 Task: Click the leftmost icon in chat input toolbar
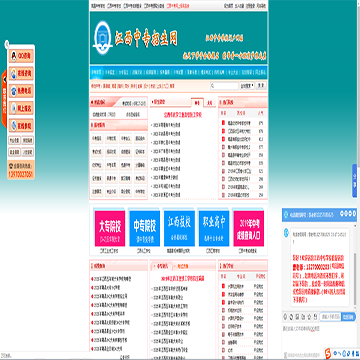[285, 316]
